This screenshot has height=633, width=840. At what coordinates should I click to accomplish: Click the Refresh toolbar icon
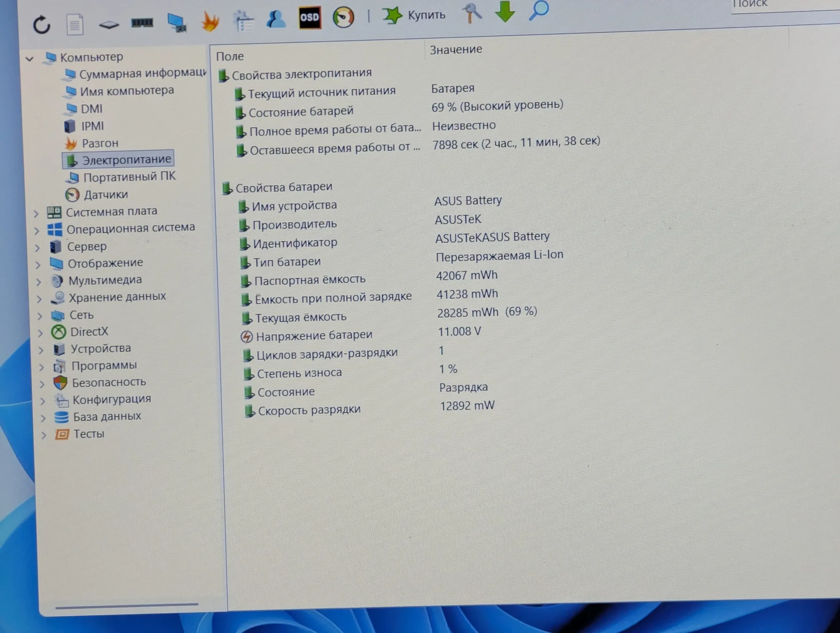tap(42, 24)
